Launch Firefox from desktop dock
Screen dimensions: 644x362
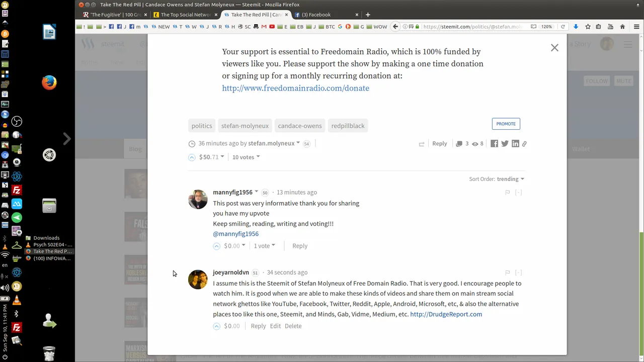[49, 82]
